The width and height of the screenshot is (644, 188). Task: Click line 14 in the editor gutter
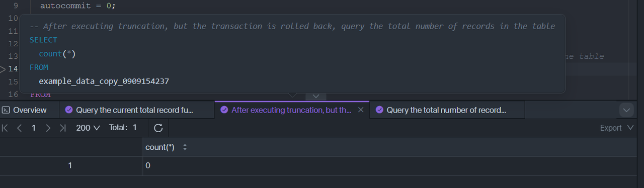pos(13,69)
